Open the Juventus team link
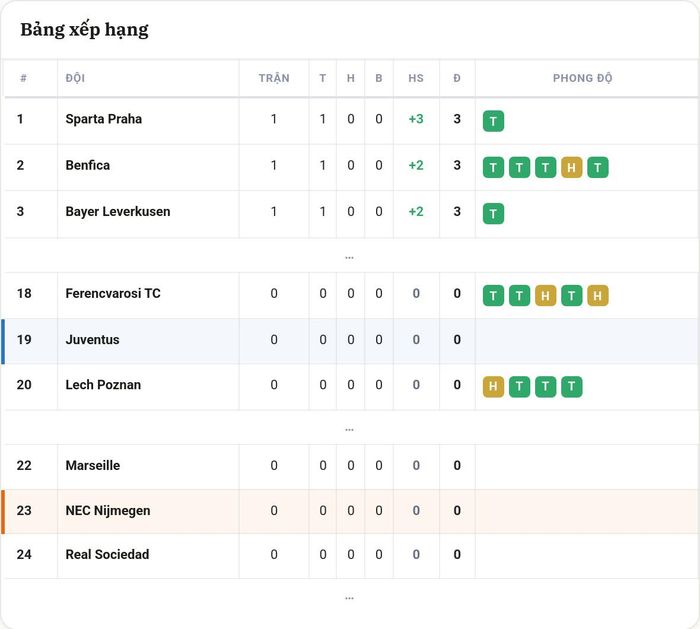This screenshot has width=700, height=629. pos(92,340)
